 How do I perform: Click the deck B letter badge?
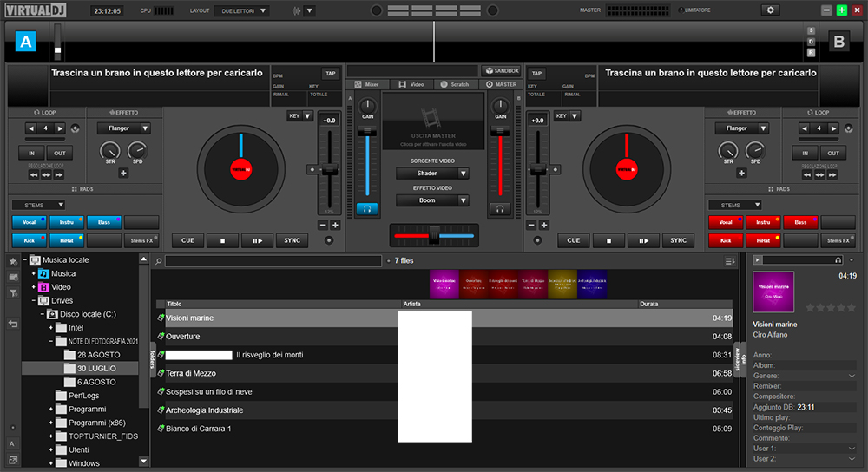pyautogui.click(x=839, y=42)
